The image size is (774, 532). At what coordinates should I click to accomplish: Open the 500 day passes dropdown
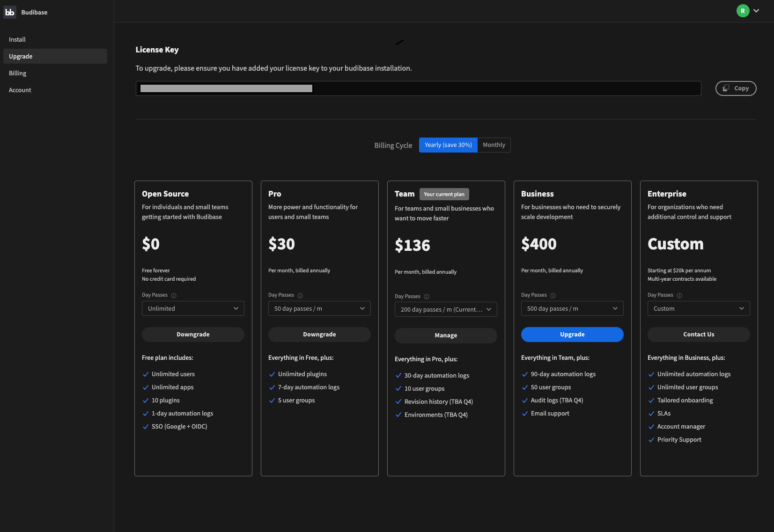[x=572, y=308]
